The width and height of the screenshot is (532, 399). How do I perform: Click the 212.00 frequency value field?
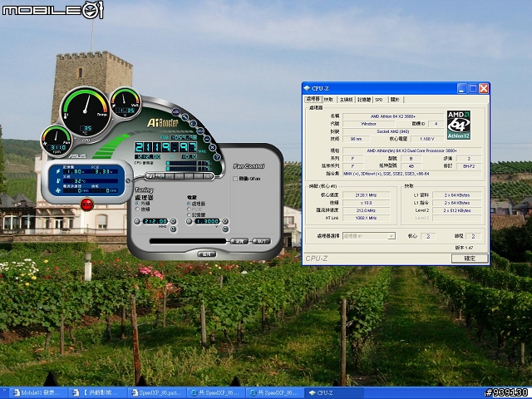(155, 221)
